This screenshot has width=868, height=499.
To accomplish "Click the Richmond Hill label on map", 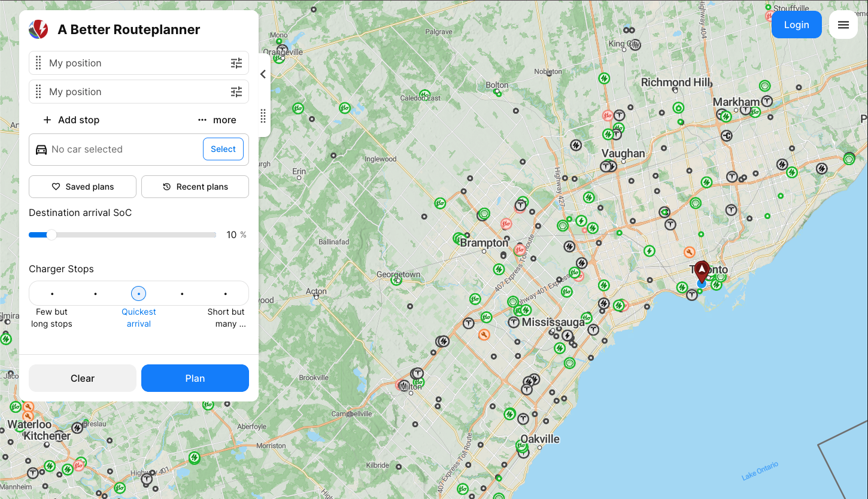I will (x=676, y=82).
